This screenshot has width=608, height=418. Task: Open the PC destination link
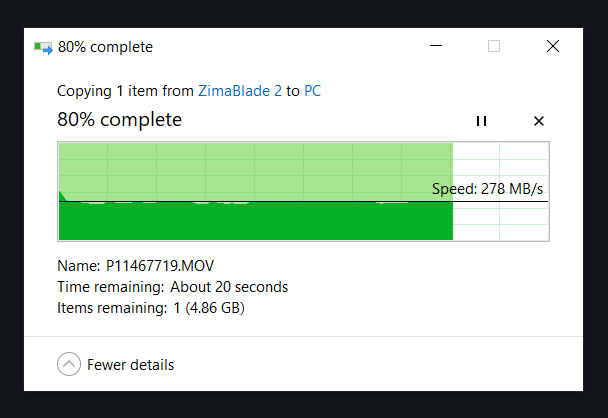(x=312, y=91)
